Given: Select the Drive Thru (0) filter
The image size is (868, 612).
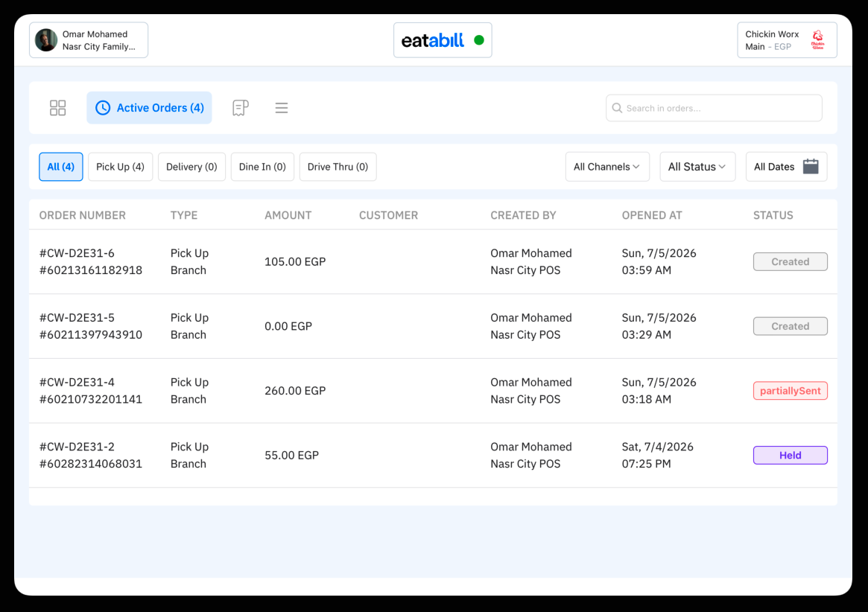Looking at the screenshot, I should pos(338,167).
